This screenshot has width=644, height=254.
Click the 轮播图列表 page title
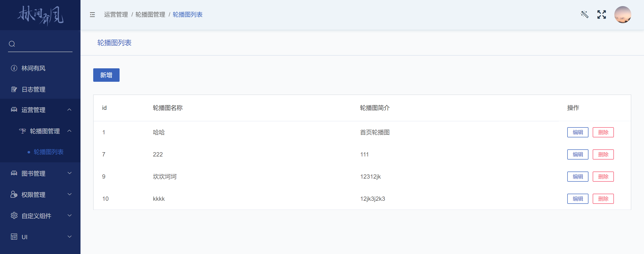(x=114, y=43)
